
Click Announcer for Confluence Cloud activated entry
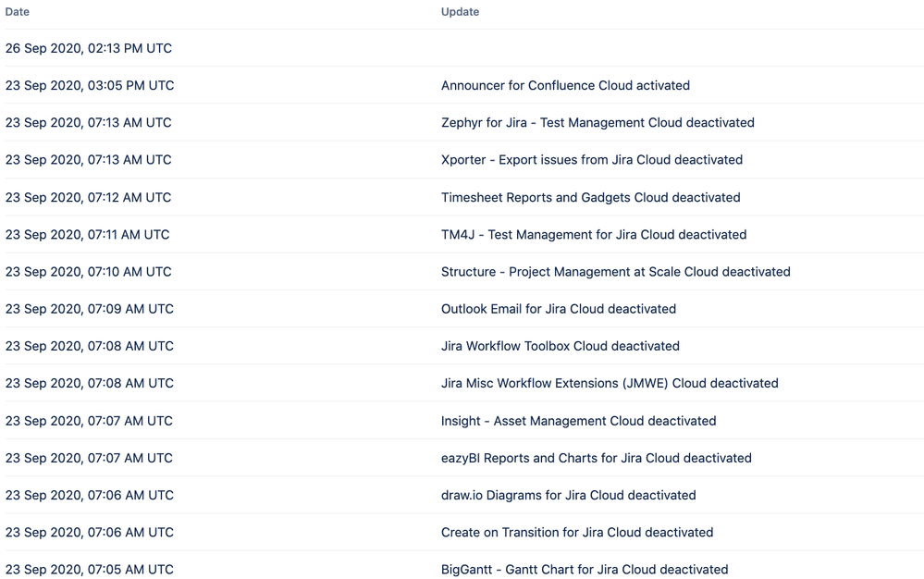click(565, 85)
